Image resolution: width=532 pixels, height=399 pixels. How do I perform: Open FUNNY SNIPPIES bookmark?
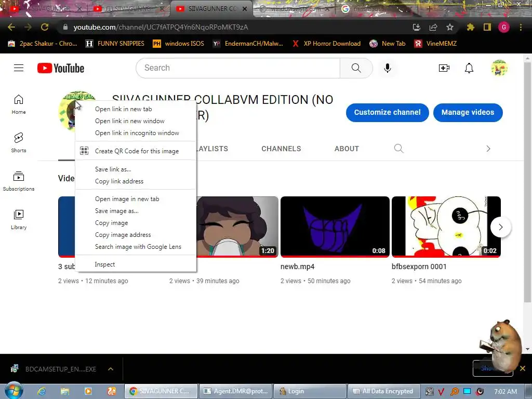click(115, 44)
